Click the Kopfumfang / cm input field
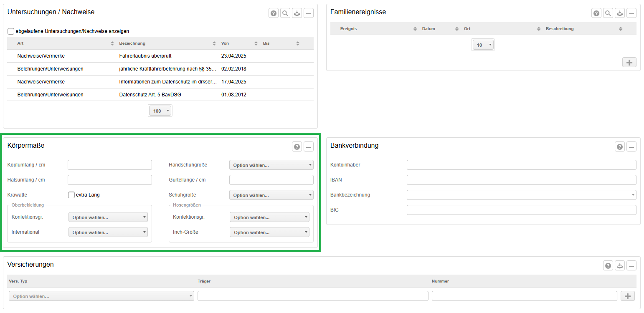The height and width of the screenshot is (313, 644). click(110, 165)
